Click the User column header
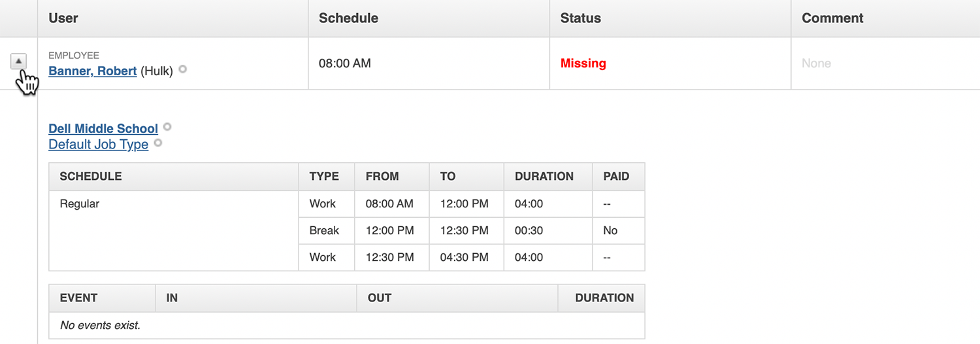The image size is (980, 344). pos(63,18)
